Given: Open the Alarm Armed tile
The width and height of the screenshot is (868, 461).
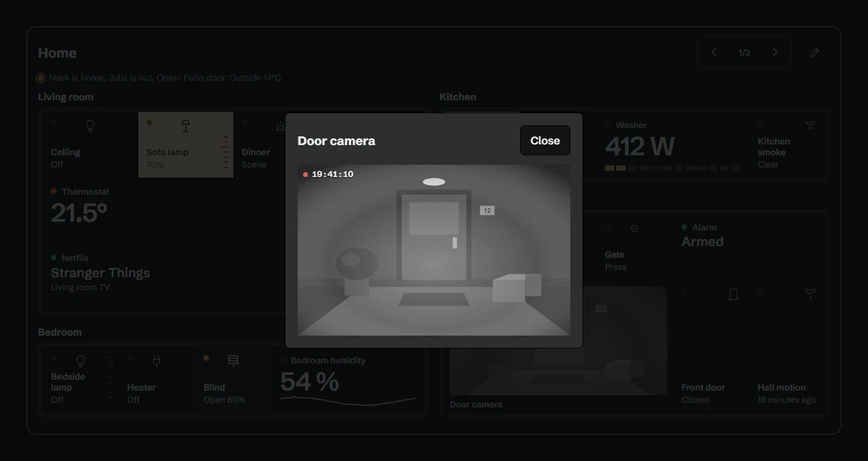Looking at the screenshot, I should (x=749, y=247).
